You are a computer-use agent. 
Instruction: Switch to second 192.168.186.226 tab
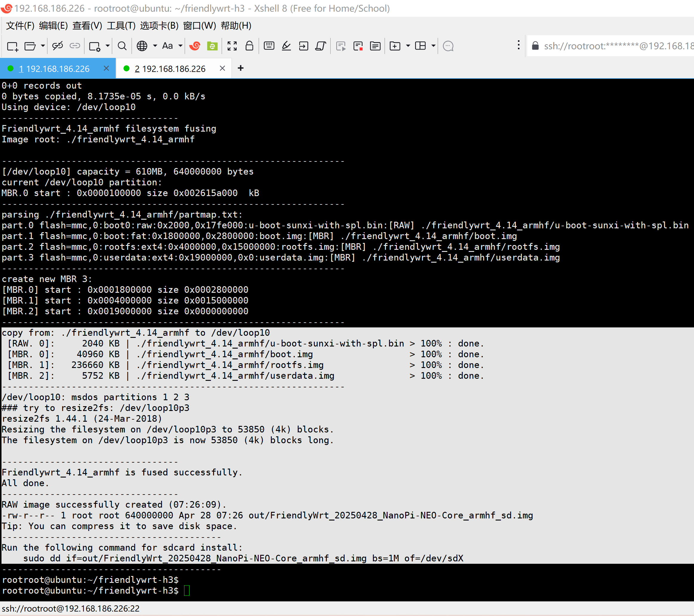(x=170, y=69)
